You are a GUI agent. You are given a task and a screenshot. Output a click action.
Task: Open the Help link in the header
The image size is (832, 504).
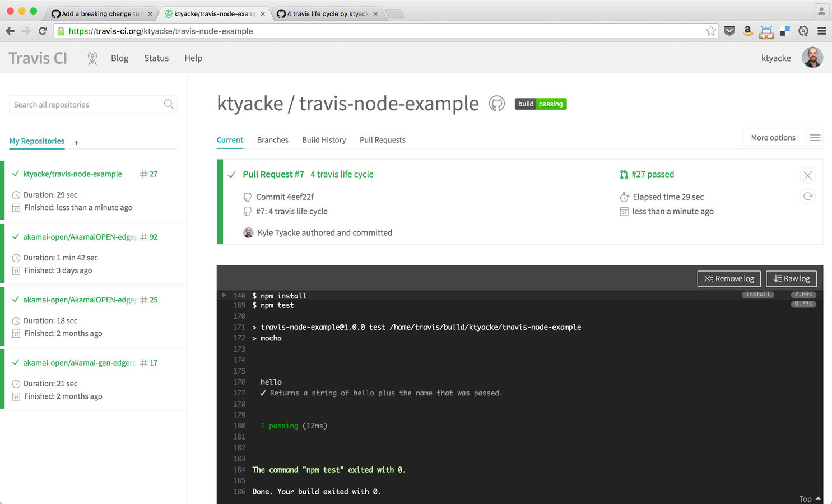click(x=193, y=58)
